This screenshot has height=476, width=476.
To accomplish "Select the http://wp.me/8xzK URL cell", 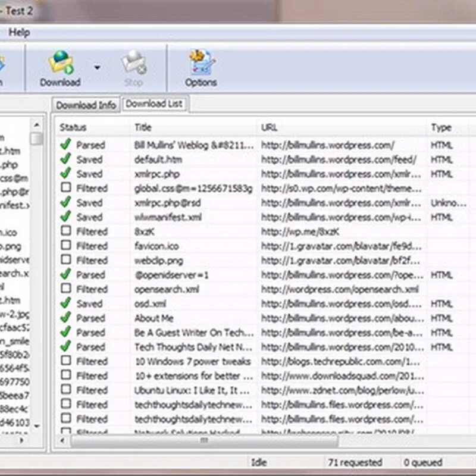I will [x=300, y=232].
